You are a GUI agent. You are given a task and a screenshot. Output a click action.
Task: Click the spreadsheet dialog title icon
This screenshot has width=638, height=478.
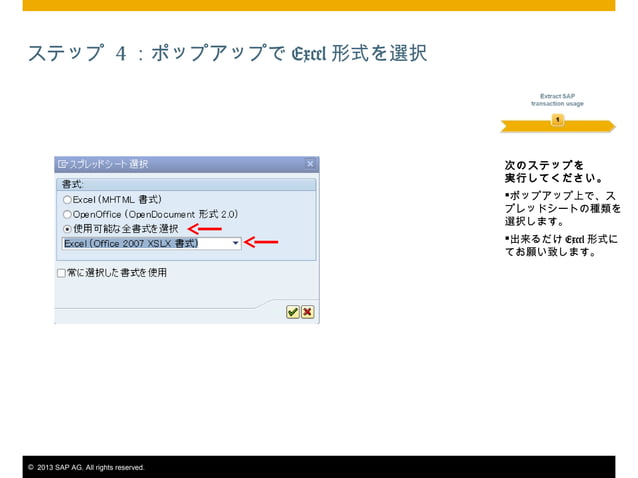point(63,164)
